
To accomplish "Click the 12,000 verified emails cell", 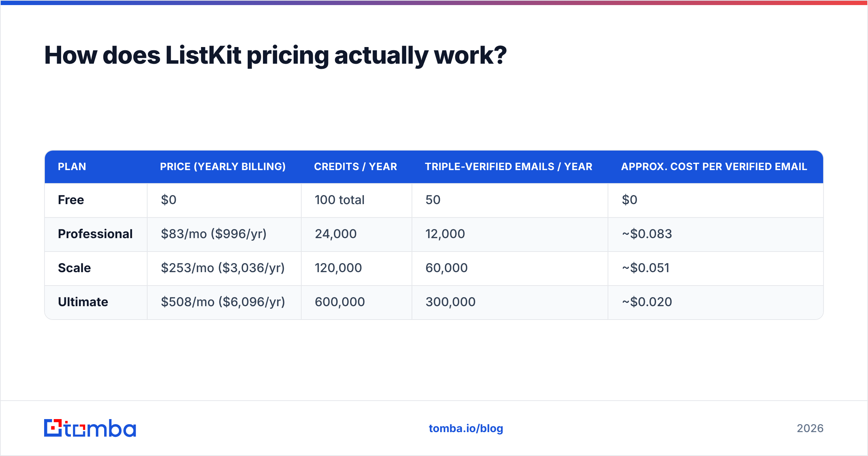I will pos(510,234).
